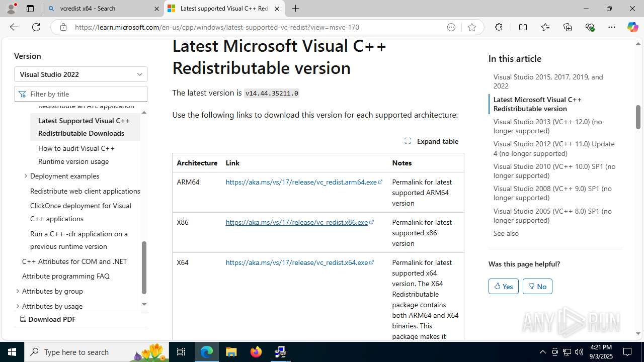Open the feedback smiley icon in address bar
The width and height of the screenshot is (644, 362).
pos(451,27)
